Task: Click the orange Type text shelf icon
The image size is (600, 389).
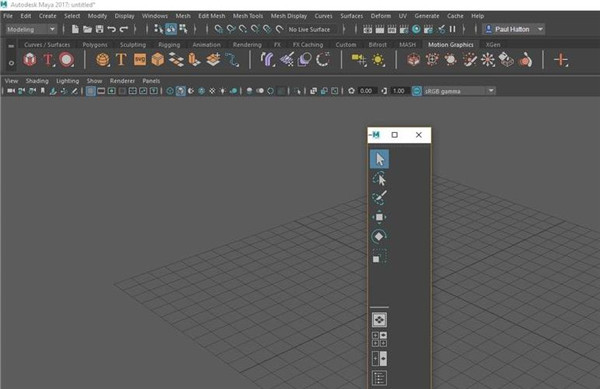Action: tap(121, 60)
